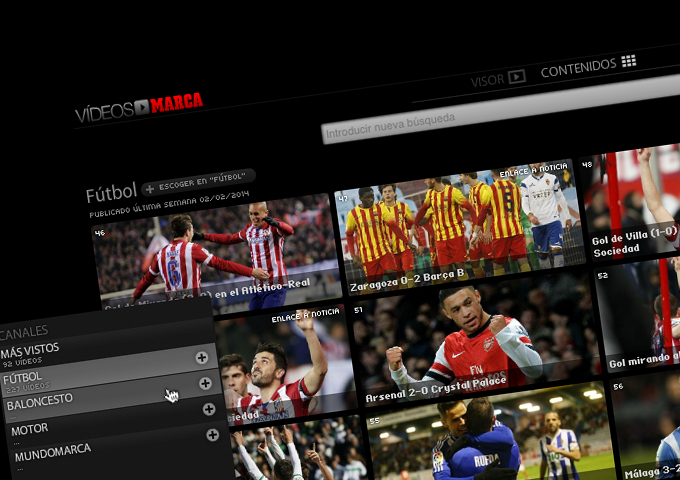This screenshot has height=480, width=680.
Task: Click the Contenidos tab label
Action: [579, 68]
